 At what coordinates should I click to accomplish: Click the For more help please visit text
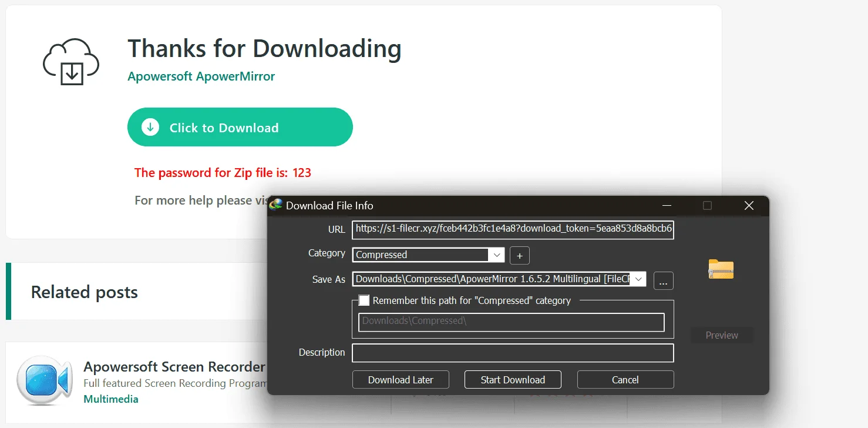[x=201, y=200]
